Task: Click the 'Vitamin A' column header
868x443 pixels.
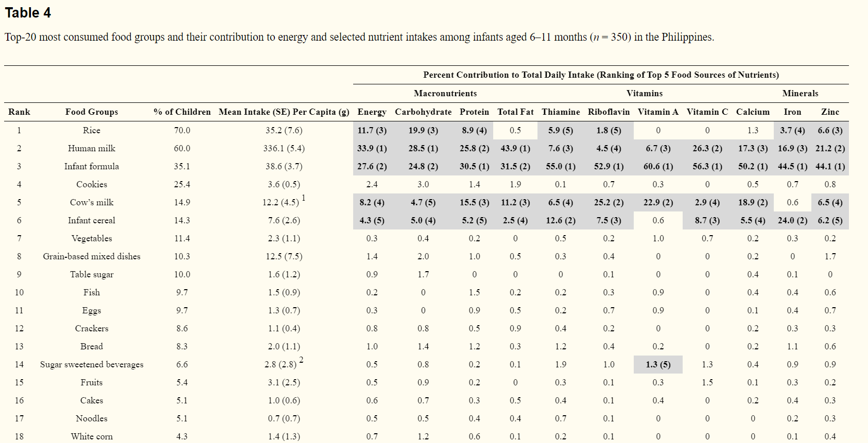Action: click(658, 112)
